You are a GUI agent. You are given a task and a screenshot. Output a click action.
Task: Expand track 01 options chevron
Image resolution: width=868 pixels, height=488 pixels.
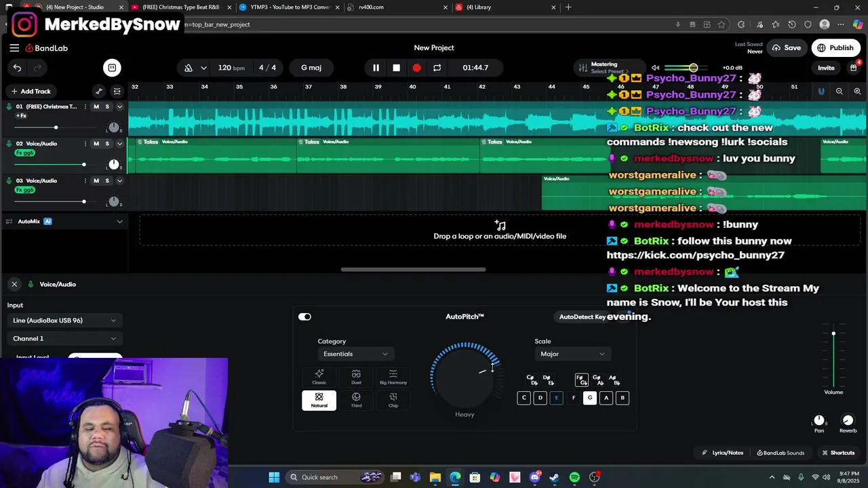coord(119,106)
